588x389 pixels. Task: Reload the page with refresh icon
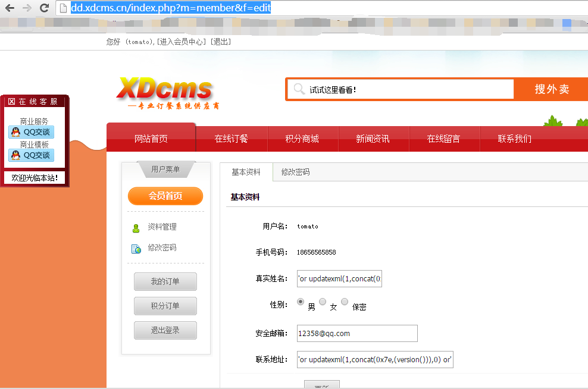[44, 8]
